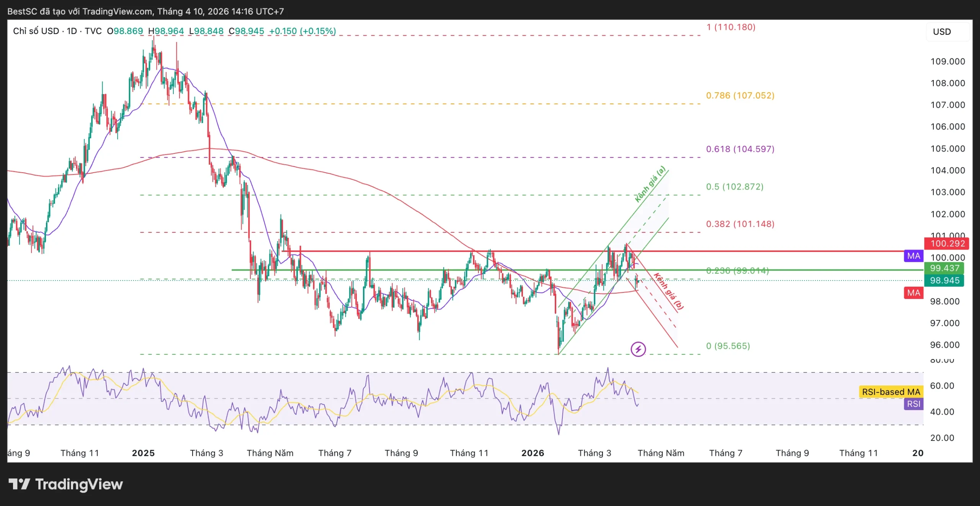
Task: Click the Tháng Năm 2026 time axis label
Action: point(661,453)
